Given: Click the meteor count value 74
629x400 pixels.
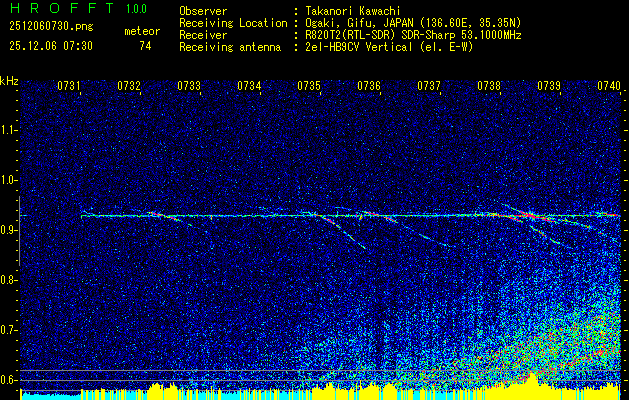Looking at the screenshot, I should point(145,46).
